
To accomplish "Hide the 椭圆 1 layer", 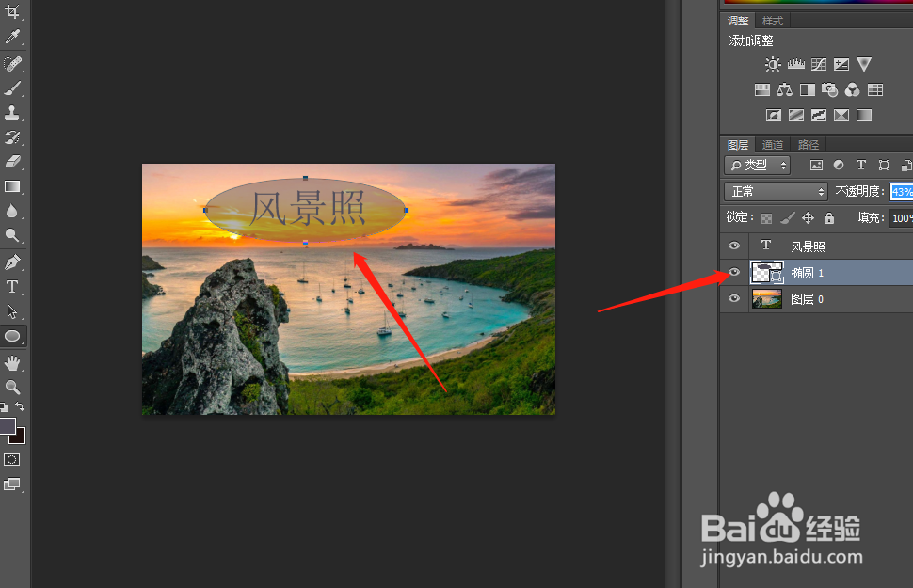I will pos(734,272).
